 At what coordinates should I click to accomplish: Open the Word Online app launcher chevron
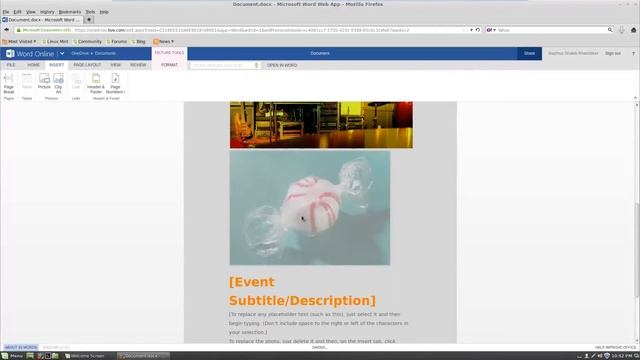62,53
